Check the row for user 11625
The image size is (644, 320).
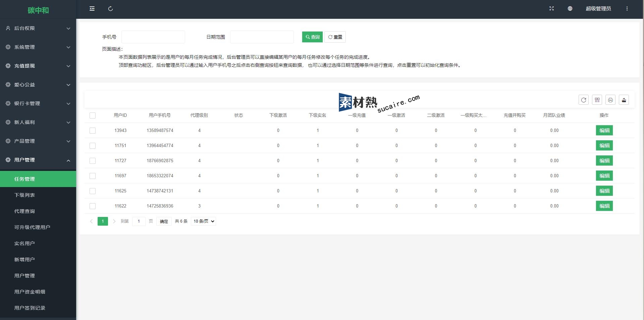click(x=93, y=191)
